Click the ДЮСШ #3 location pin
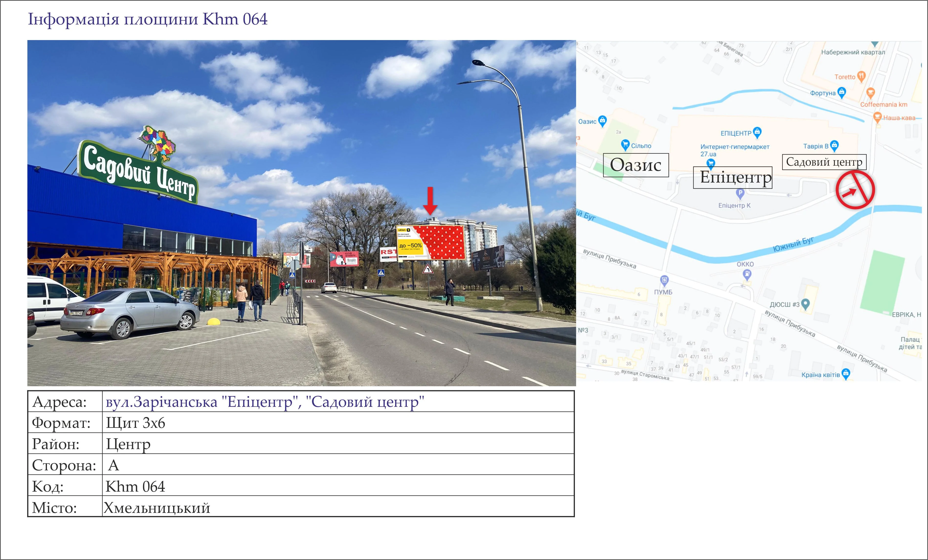Screen dimensions: 928x560 tap(805, 304)
